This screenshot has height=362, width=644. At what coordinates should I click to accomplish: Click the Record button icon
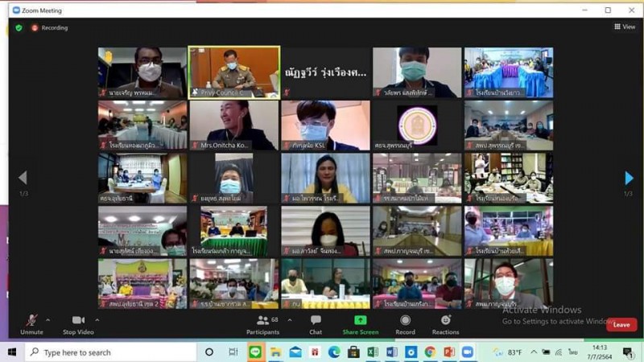(405, 320)
